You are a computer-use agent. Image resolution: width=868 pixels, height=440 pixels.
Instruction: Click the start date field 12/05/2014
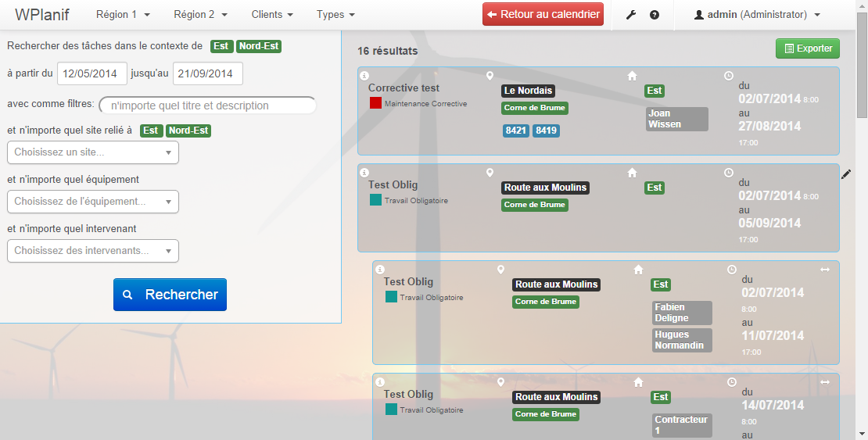(92, 73)
